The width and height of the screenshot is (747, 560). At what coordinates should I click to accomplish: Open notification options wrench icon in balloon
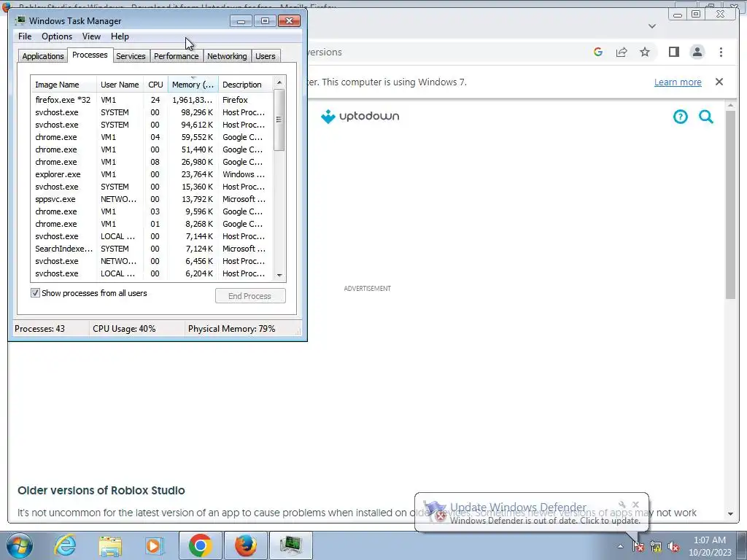(622, 505)
